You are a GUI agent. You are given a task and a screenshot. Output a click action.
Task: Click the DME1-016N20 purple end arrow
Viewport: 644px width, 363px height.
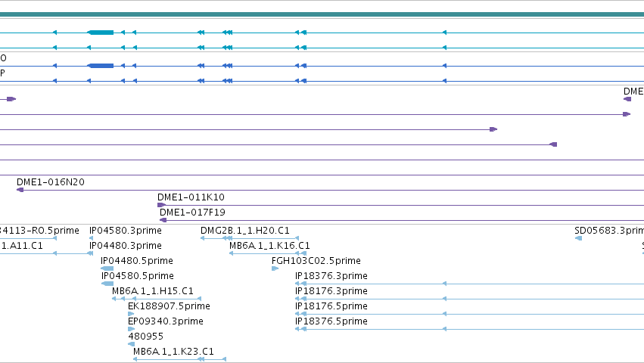click(20, 190)
